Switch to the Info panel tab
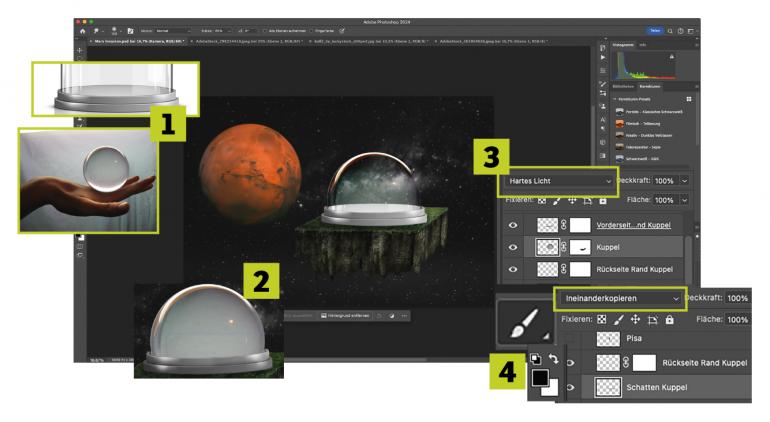This screenshot has width=770, height=422. tap(642, 45)
